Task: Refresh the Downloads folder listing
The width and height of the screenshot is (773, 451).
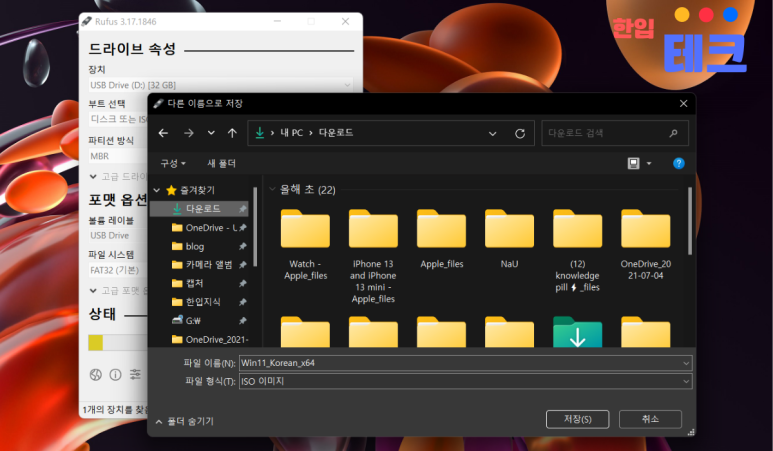Action: point(520,134)
